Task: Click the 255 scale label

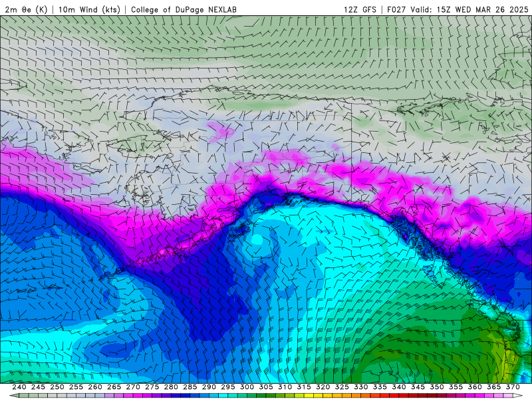Action: click(x=76, y=387)
